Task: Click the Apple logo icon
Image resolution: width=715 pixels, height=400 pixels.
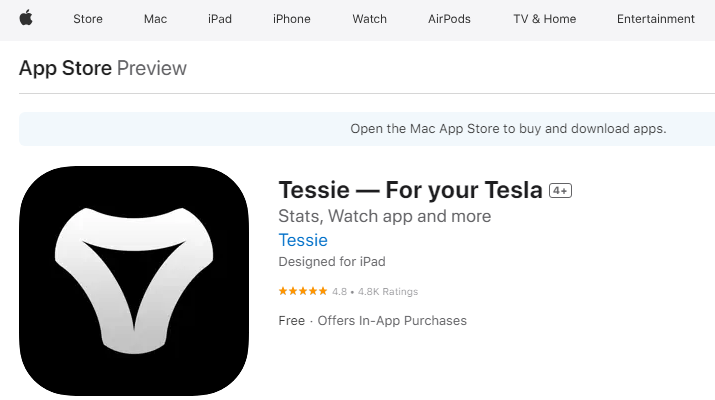Action: click(26, 18)
